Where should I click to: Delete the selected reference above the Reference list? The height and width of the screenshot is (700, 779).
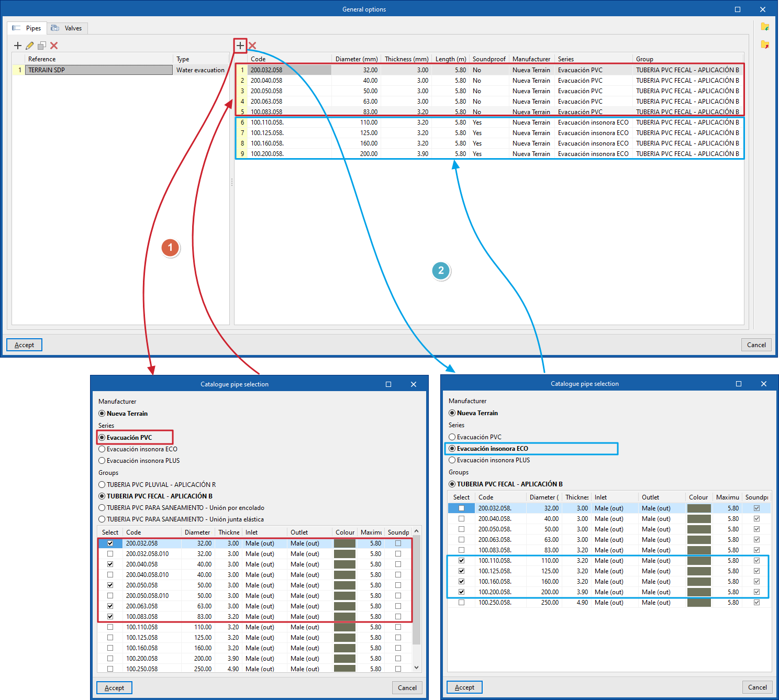54,46
